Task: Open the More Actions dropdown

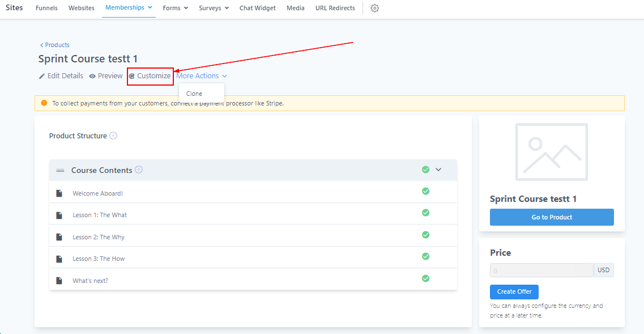Action: (201, 76)
